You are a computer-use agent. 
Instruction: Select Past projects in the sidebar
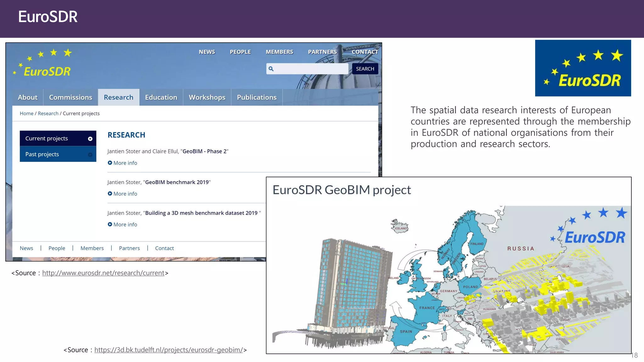(x=58, y=154)
